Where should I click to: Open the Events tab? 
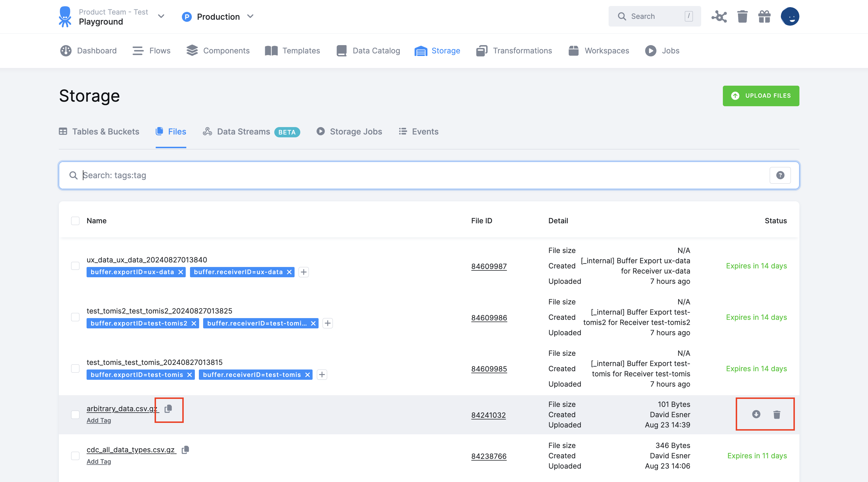point(419,131)
